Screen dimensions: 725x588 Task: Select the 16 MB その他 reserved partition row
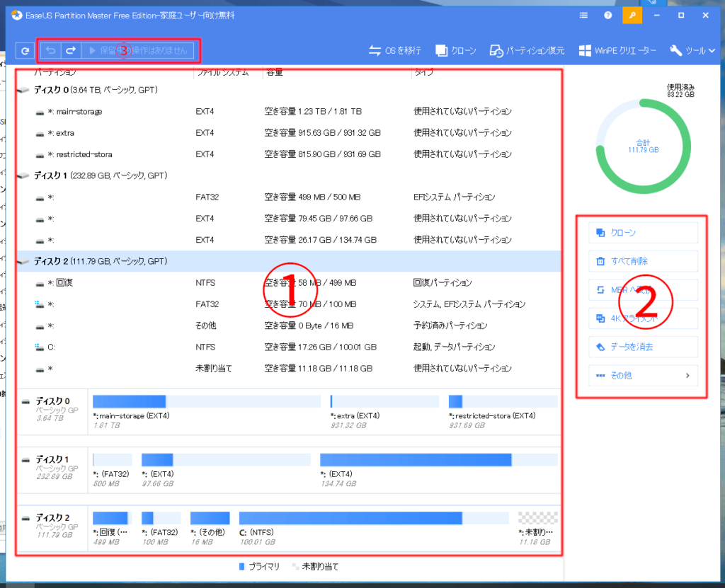(289, 326)
